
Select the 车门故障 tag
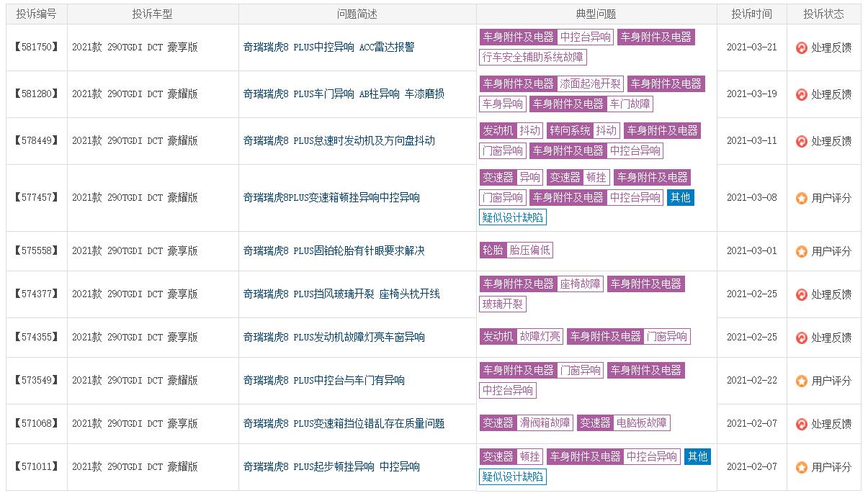630,104
